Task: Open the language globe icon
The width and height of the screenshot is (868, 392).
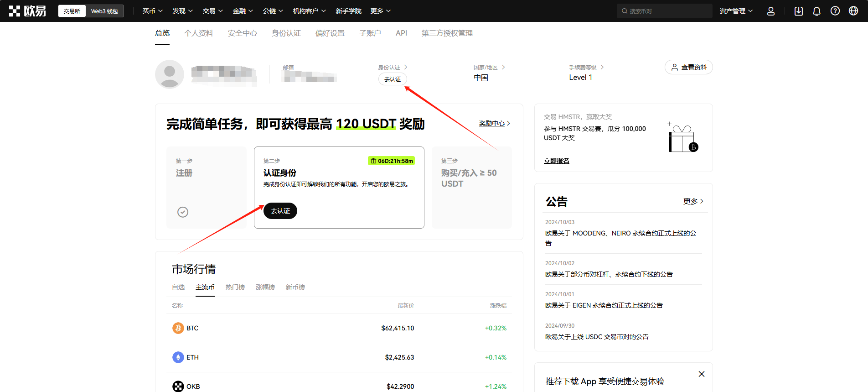Action: pos(853,11)
